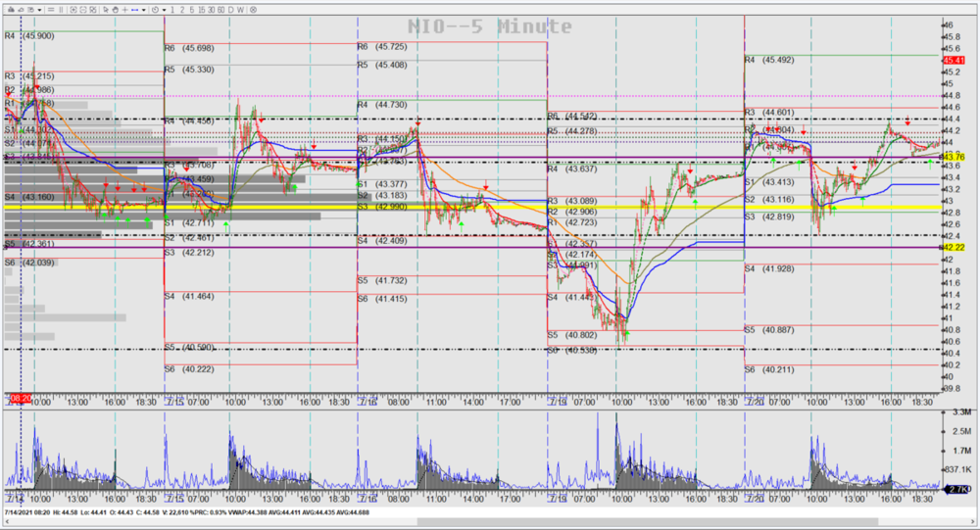980x530 pixels.
Task: Open the clock interval dropdown arrow
Action: 164,10
